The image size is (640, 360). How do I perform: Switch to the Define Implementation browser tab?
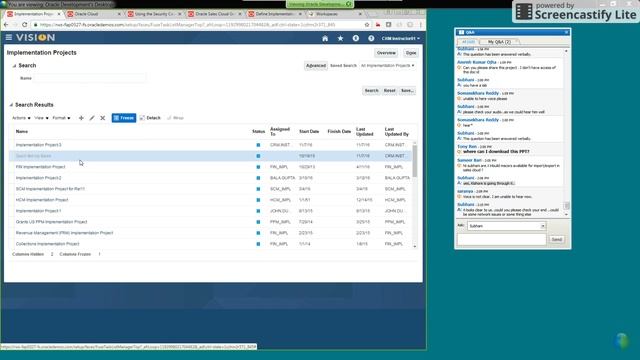[x=274, y=14]
